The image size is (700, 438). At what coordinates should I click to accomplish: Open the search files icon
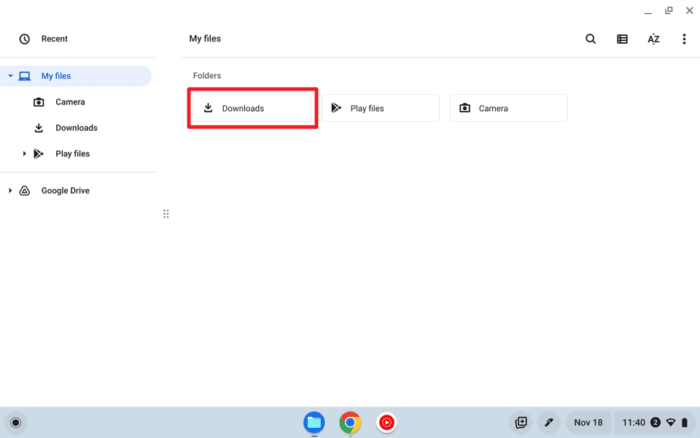coord(590,39)
